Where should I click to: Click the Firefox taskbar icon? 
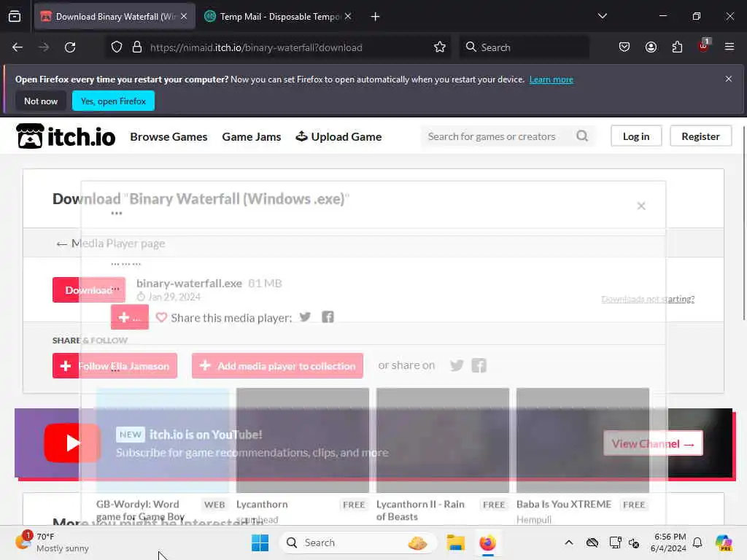click(x=488, y=542)
